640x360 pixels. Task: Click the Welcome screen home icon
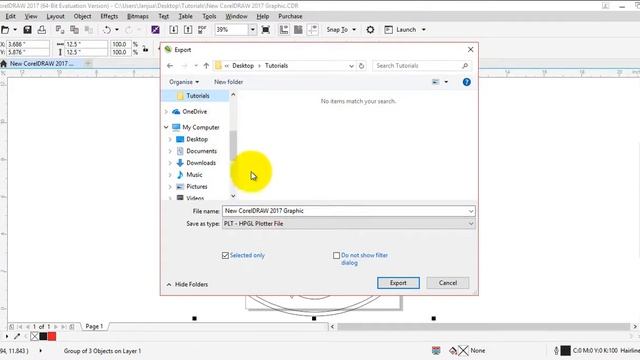click(x=4, y=64)
